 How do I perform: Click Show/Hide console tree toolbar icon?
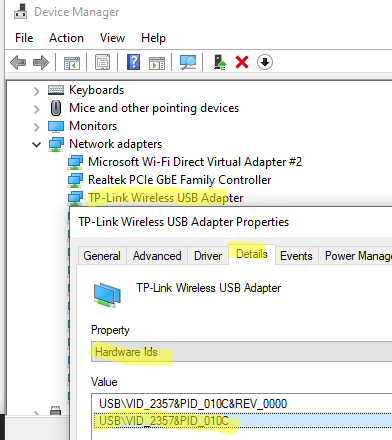(x=72, y=63)
